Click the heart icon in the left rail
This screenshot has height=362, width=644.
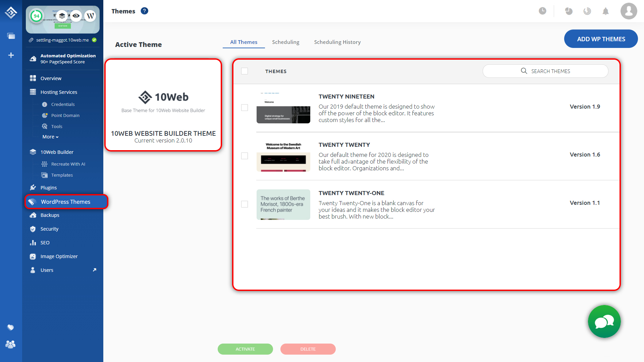click(x=11, y=327)
